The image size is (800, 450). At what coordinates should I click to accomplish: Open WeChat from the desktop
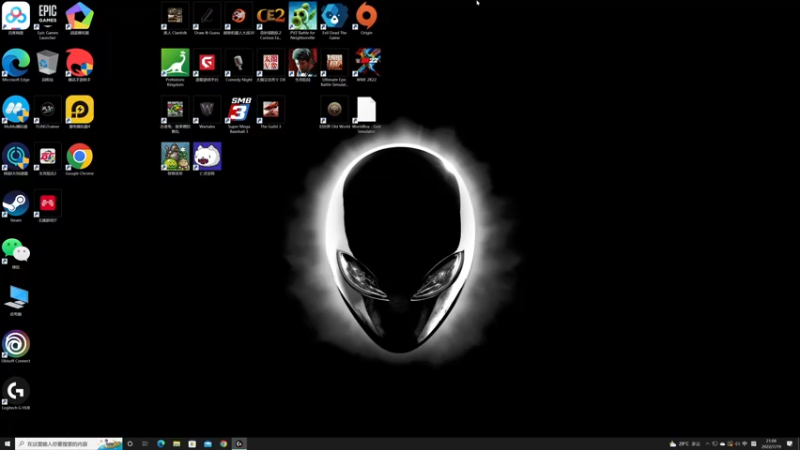(x=16, y=251)
